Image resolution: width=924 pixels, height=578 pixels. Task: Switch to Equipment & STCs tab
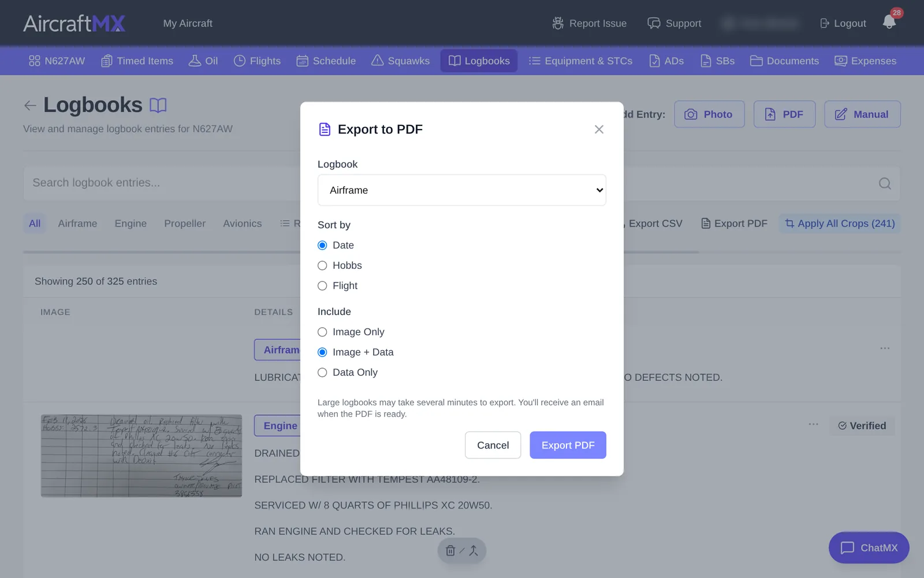pyautogui.click(x=580, y=61)
